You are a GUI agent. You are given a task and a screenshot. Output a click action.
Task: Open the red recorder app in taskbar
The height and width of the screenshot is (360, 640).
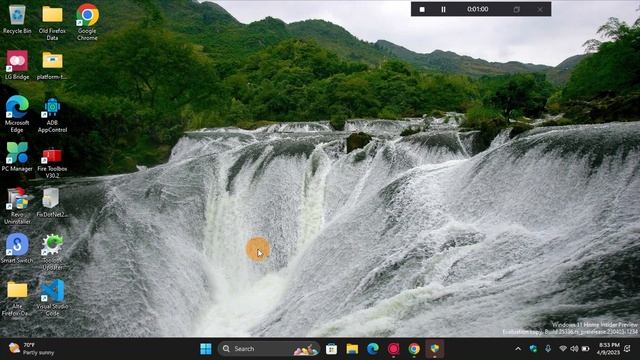(x=393, y=349)
